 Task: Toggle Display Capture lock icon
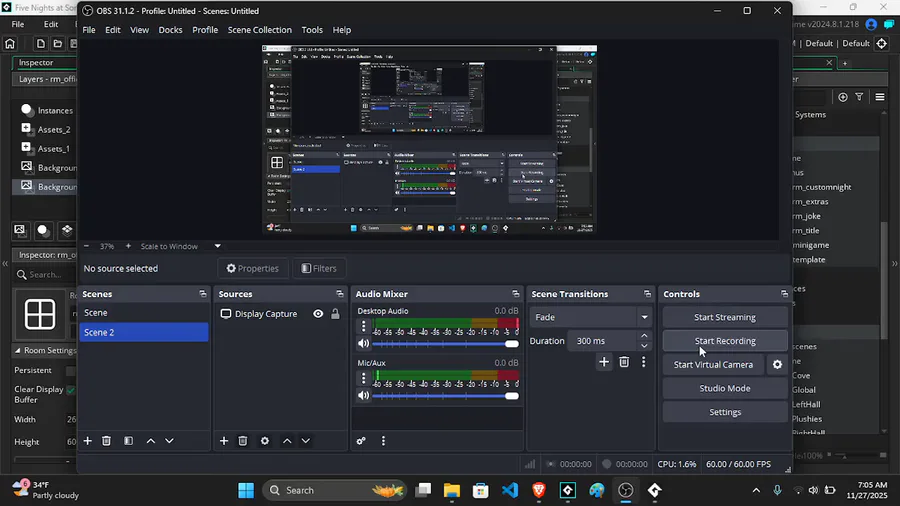pyautogui.click(x=335, y=314)
